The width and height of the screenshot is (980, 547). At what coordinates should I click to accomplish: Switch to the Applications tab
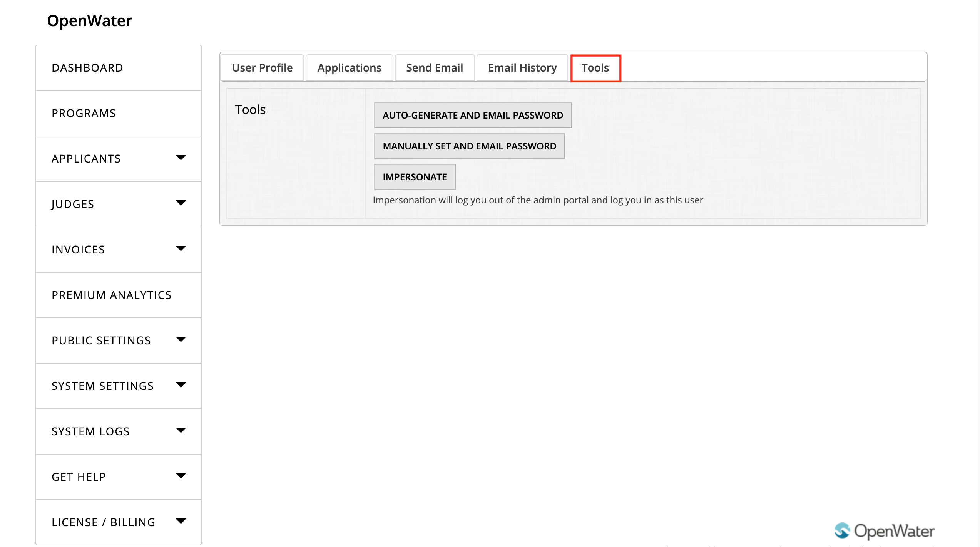tap(349, 68)
